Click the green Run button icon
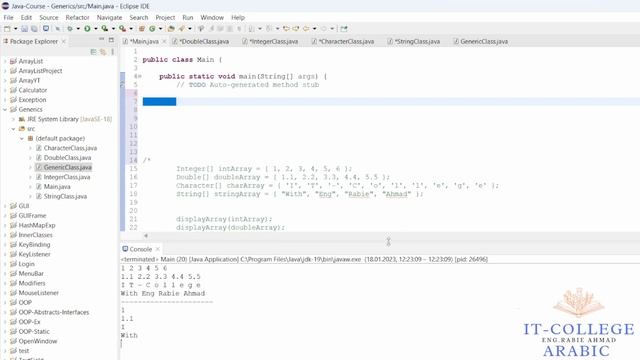640x360 pixels. [87, 29]
